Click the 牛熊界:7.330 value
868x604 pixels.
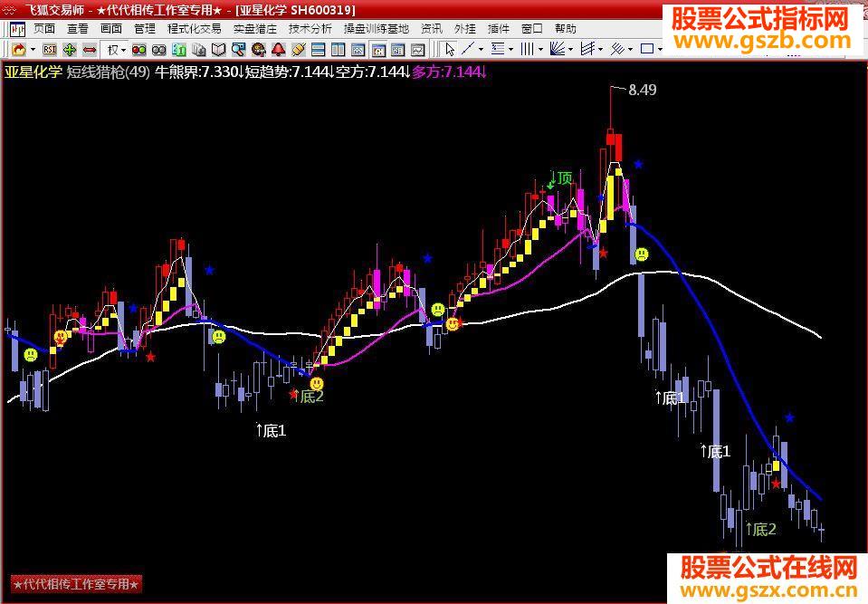199,72
